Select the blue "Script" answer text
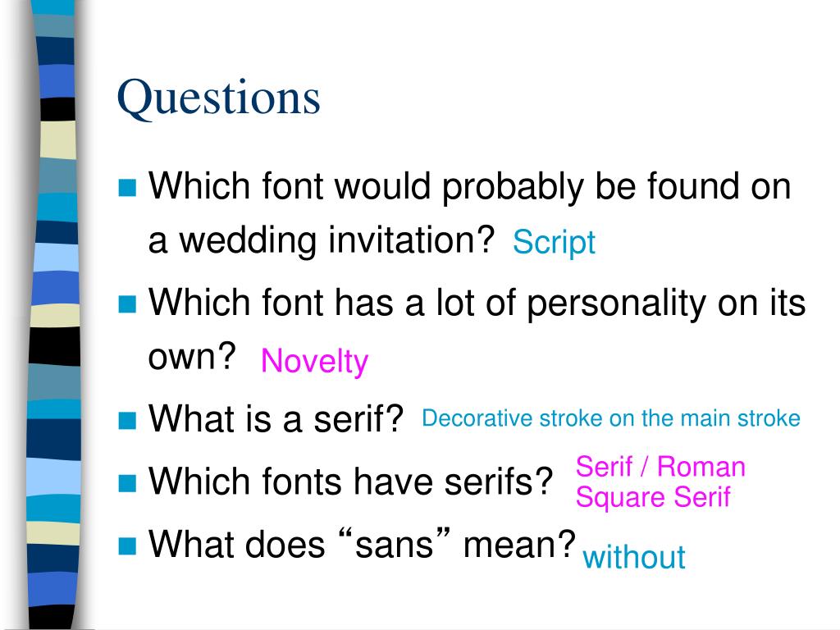 [554, 243]
